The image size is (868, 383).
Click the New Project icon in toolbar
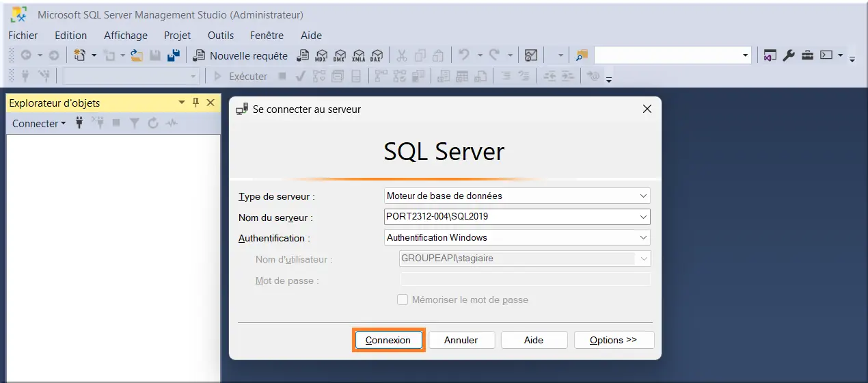pos(79,55)
